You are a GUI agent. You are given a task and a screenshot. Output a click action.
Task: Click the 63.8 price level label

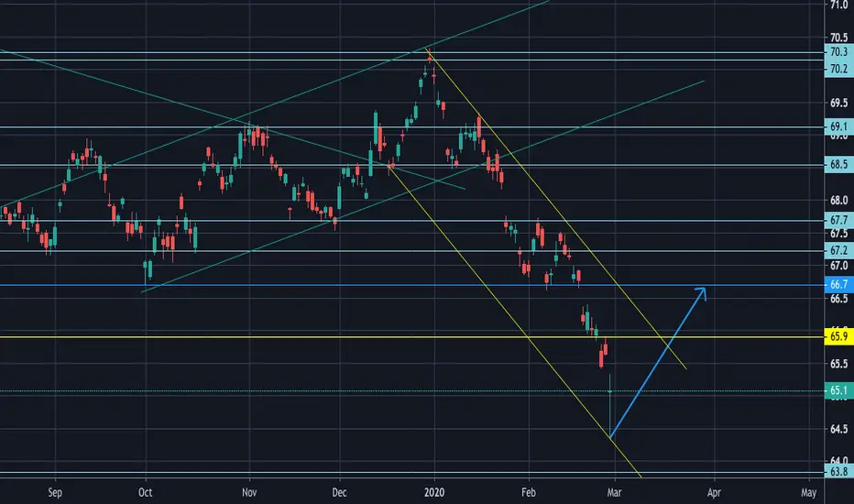click(x=838, y=472)
